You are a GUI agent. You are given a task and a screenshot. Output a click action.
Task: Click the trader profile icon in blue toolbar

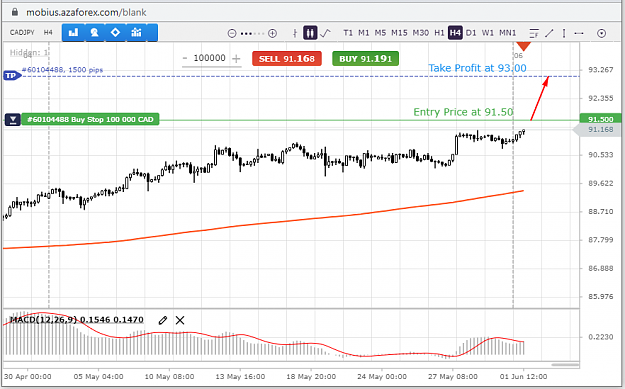coord(94,33)
